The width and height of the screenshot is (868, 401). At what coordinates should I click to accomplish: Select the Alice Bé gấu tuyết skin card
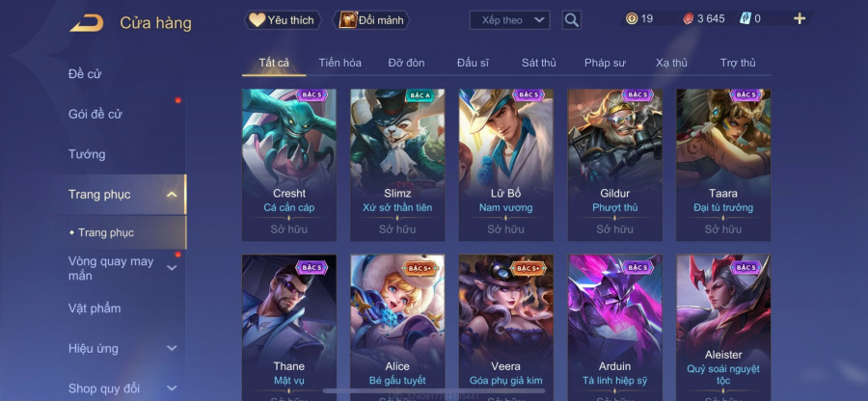click(x=397, y=328)
